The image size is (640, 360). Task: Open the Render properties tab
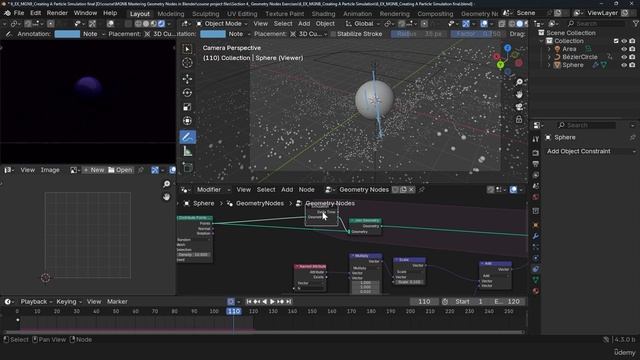click(536, 153)
